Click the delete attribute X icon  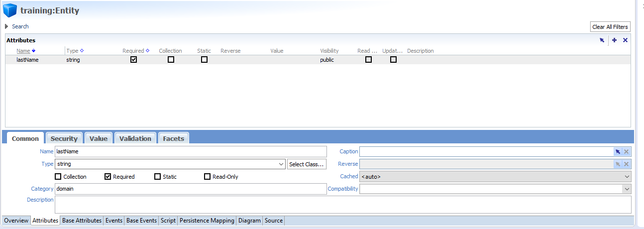click(625, 40)
